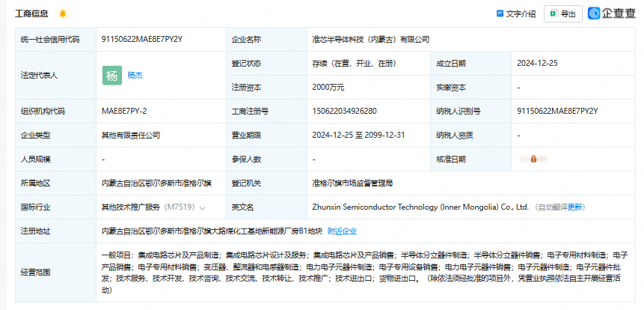Click registration authority 准格尔旗市场监督管理局
Viewport: 644px width, 310px height.
click(x=352, y=183)
